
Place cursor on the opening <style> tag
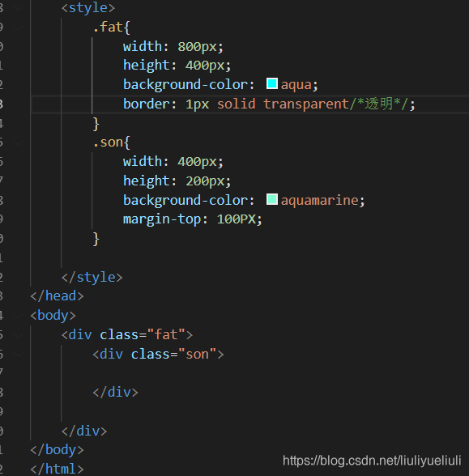point(88,8)
